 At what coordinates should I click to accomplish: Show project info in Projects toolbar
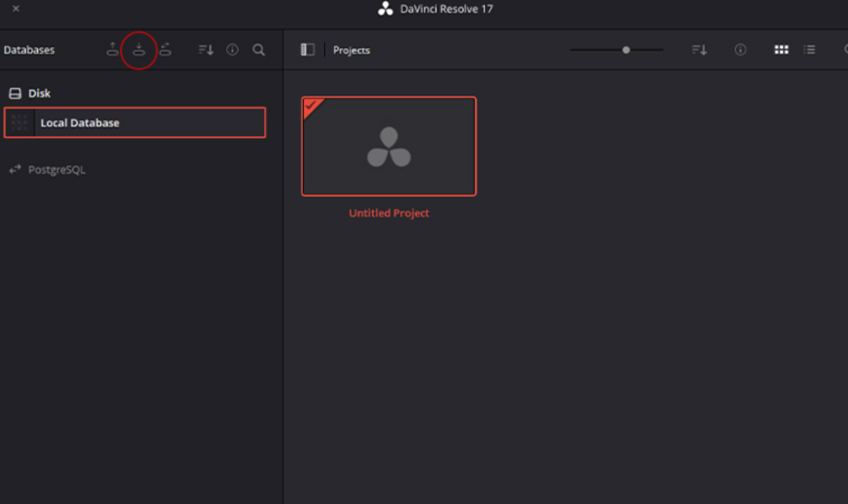740,50
